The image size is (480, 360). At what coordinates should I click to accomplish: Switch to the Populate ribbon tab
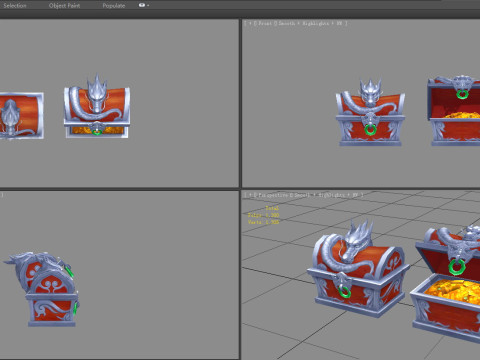(114, 6)
